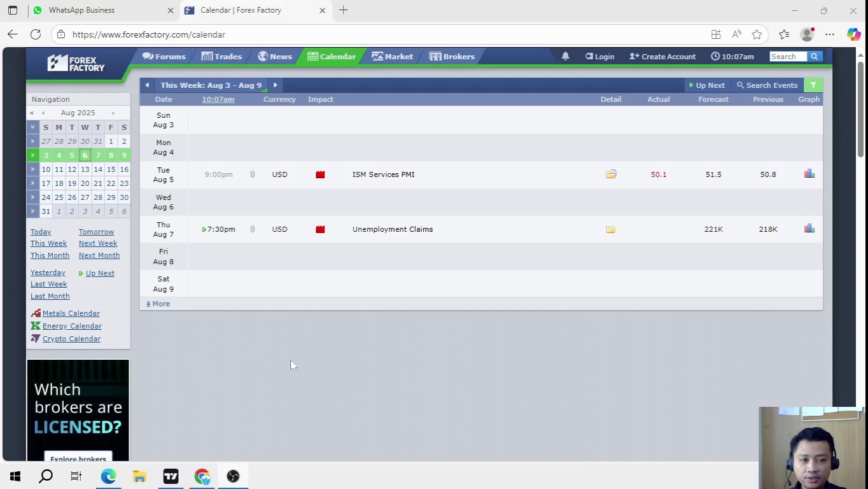868x489 pixels.
Task: Click the 10:07am time column header
Action: pos(218,99)
